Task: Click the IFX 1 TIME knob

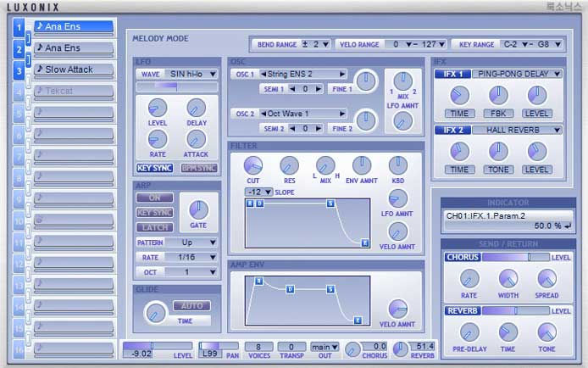Action: pos(459,95)
